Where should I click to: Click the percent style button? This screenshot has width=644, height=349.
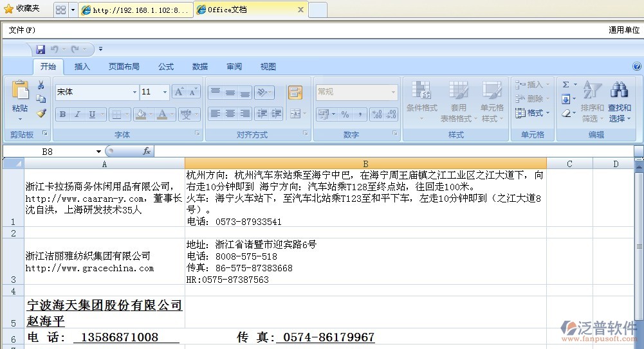click(x=345, y=114)
